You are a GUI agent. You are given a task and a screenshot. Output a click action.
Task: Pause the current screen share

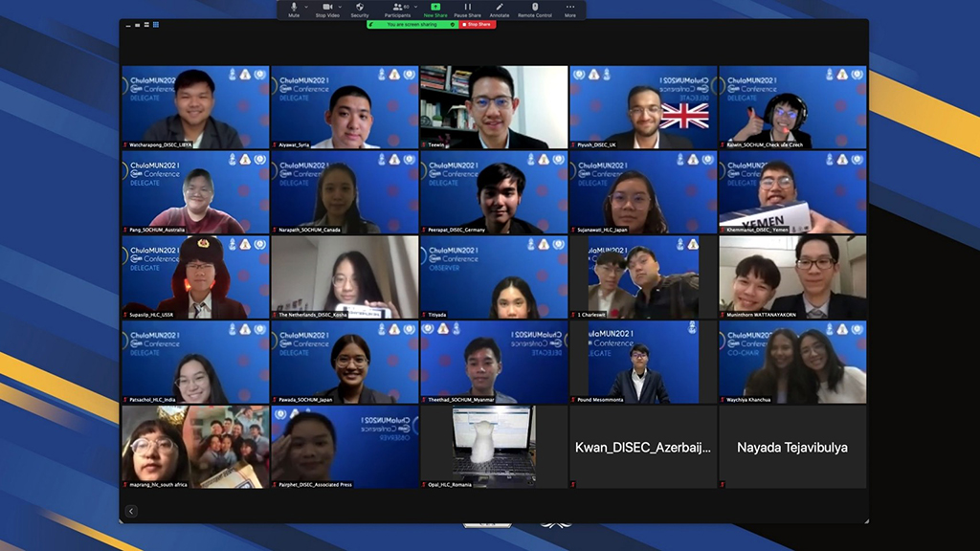coord(468,8)
